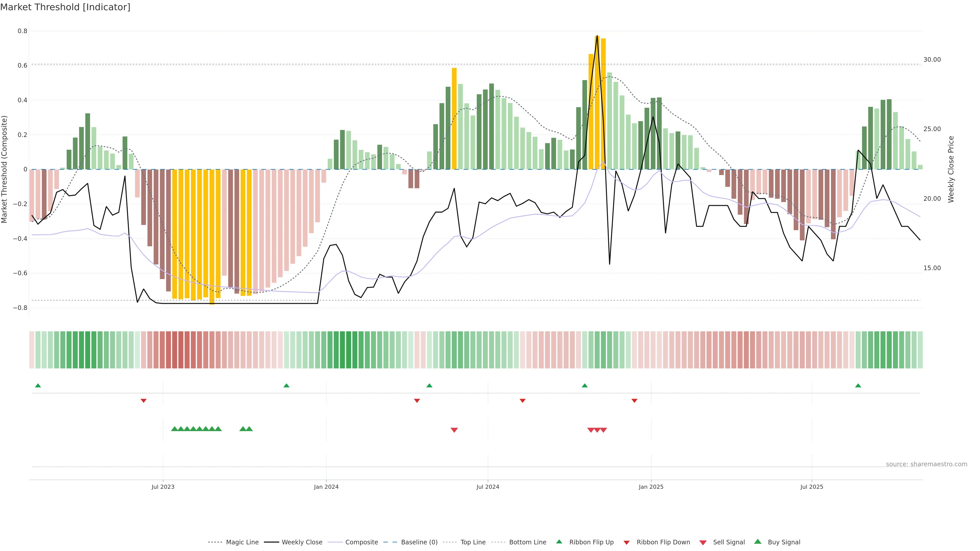
Task: Hide the Composite series via legend
Action: click(361, 542)
